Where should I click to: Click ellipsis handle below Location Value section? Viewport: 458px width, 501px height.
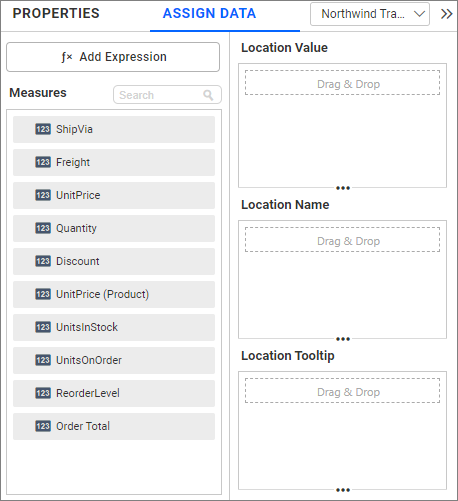(x=343, y=188)
